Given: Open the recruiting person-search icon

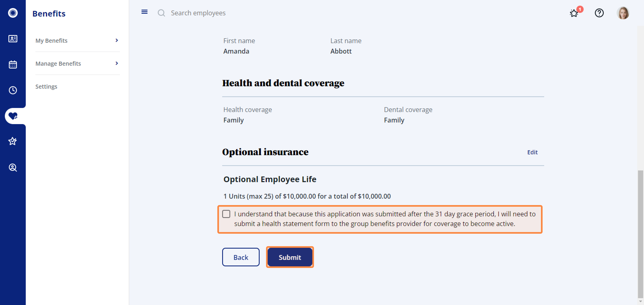Looking at the screenshot, I should pos(13,167).
